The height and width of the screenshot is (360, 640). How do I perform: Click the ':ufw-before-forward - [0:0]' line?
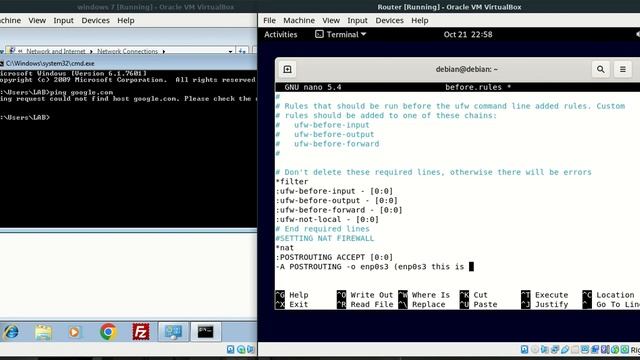pos(339,210)
